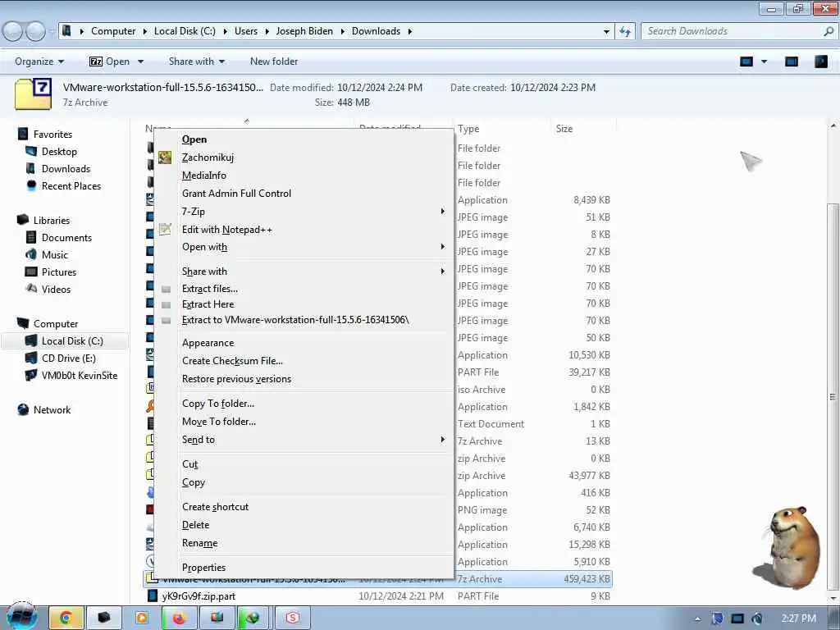Select Downloads under Favorites
The height and width of the screenshot is (630, 840).
coord(66,169)
